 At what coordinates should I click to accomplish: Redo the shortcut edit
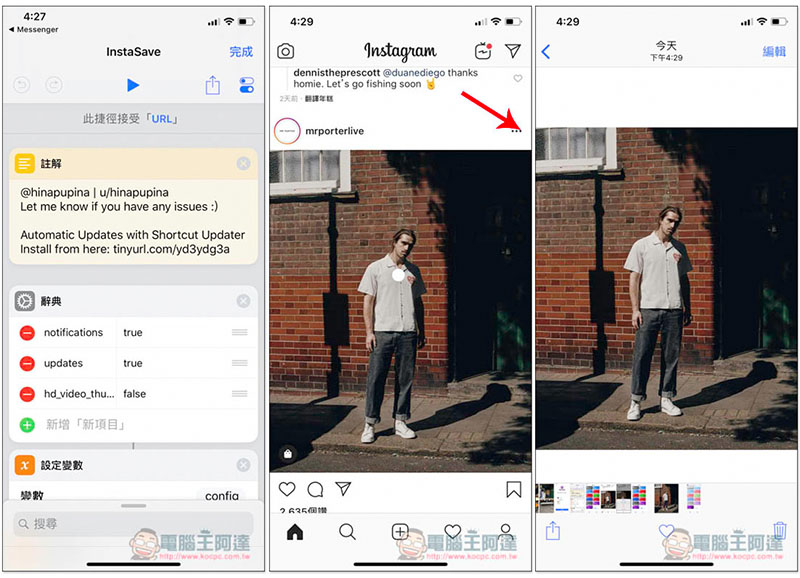(54, 85)
